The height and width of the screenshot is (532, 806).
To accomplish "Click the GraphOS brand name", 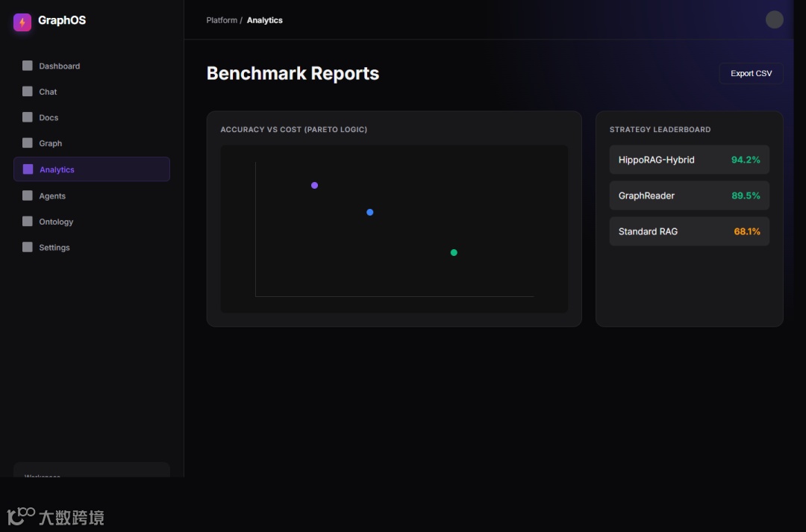I will pos(62,21).
